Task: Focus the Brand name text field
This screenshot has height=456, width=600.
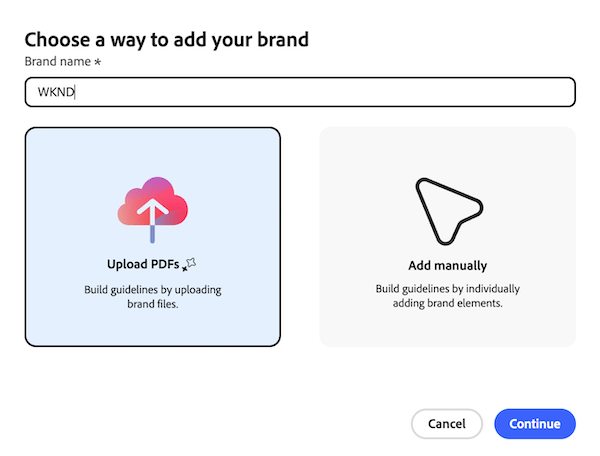Action: (300, 92)
